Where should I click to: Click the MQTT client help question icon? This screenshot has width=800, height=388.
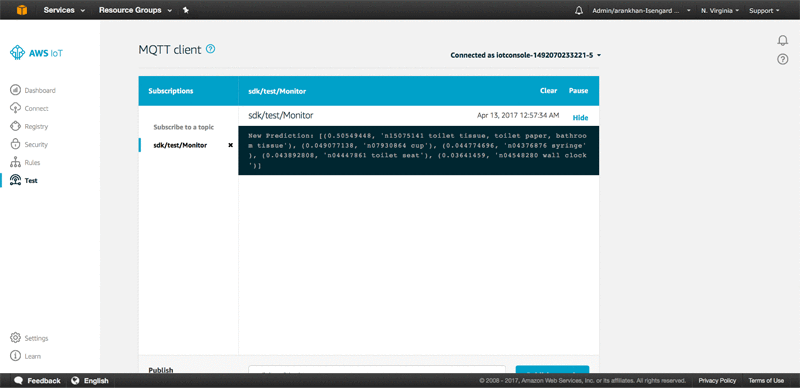point(210,49)
